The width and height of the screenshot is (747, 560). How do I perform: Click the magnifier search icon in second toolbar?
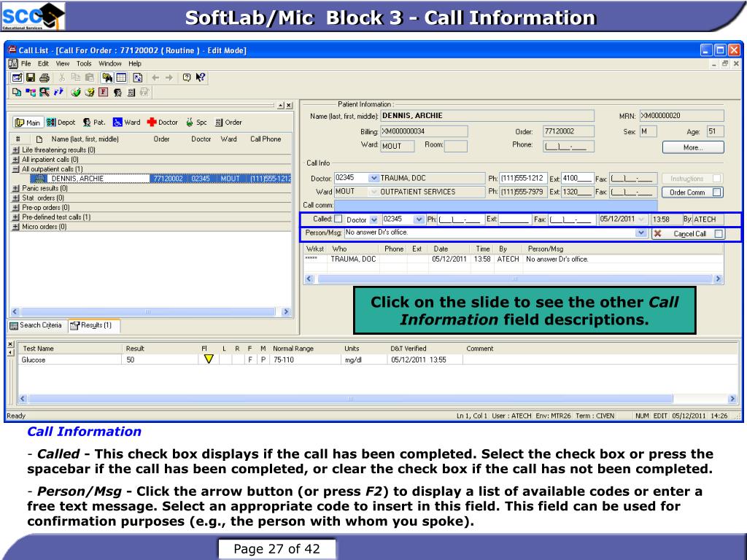tap(44, 93)
